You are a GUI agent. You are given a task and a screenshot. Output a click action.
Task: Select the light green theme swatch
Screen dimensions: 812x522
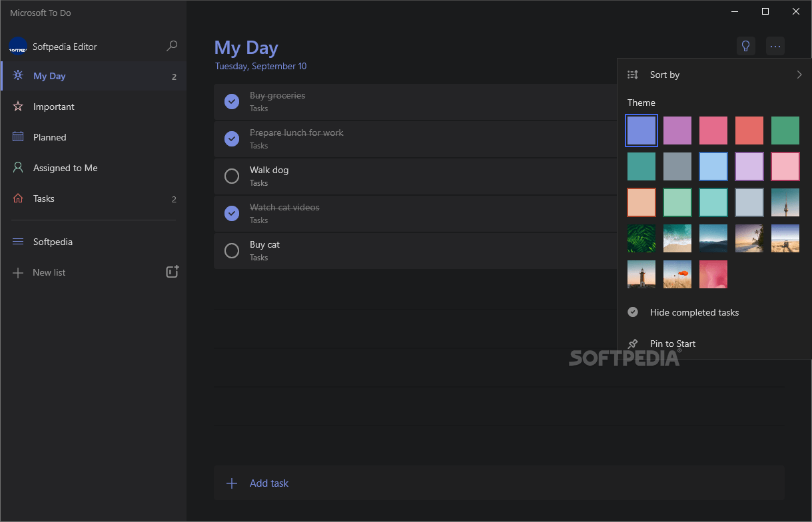677,202
